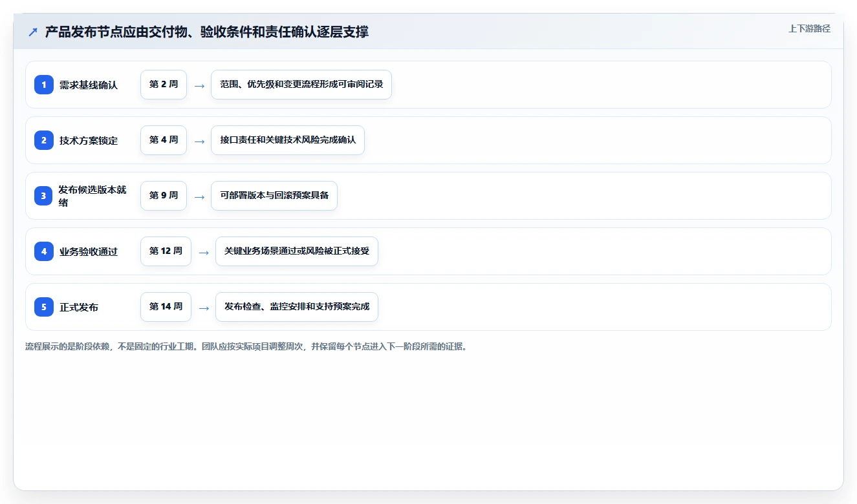857x504 pixels.
Task: Select step number 1 badge
Action: [x=44, y=85]
